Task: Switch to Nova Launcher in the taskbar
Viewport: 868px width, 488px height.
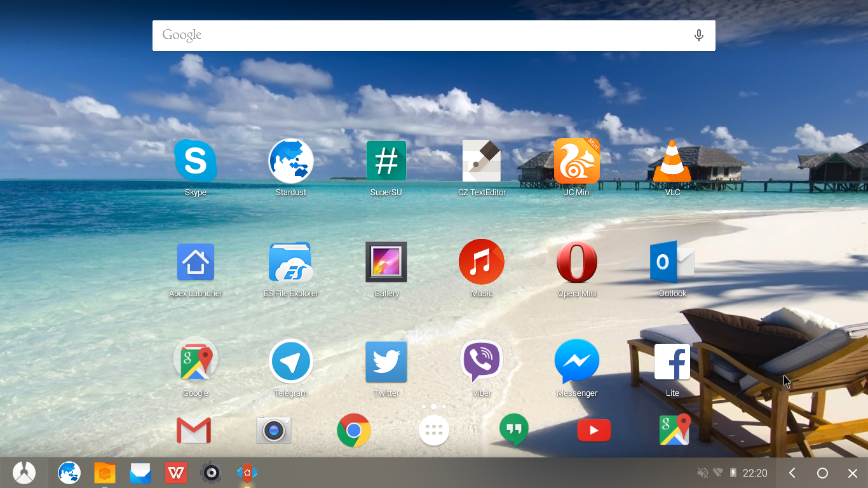Action: [247, 473]
